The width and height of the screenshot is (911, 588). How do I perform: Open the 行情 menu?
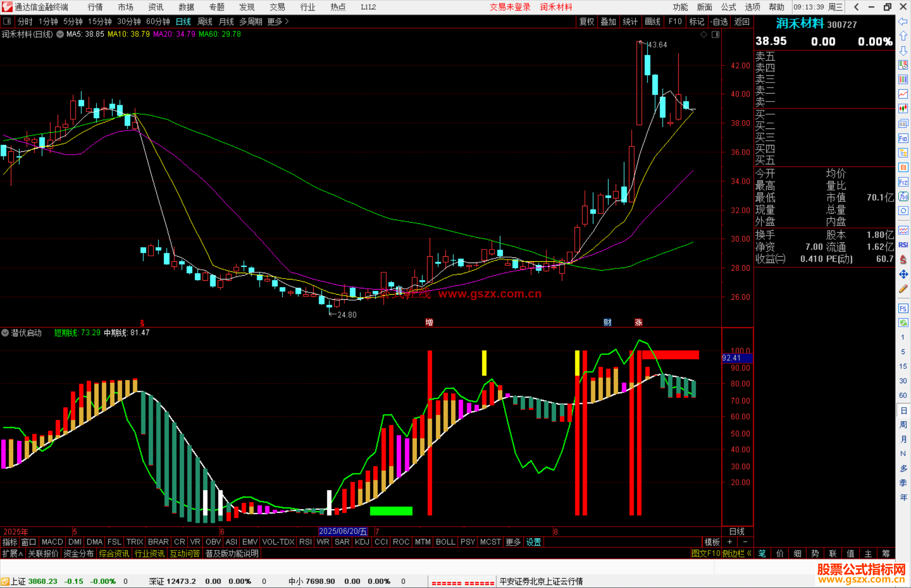[x=95, y=7]
